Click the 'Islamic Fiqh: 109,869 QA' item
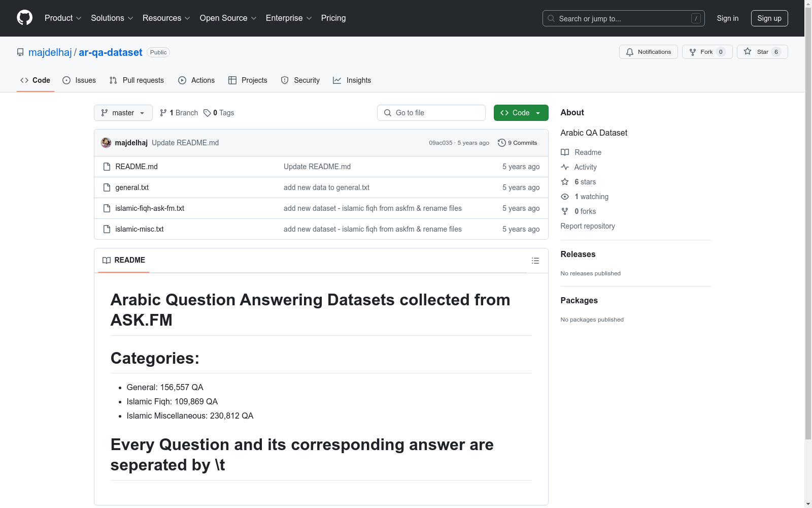Image resolution: width=812 pixels, height=508 pixels. pos(172,401)
